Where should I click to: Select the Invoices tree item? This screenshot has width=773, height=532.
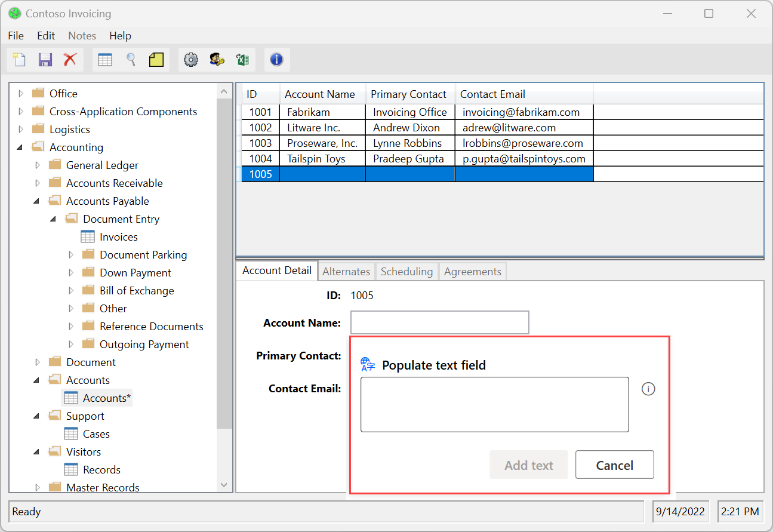click(118, 237)
